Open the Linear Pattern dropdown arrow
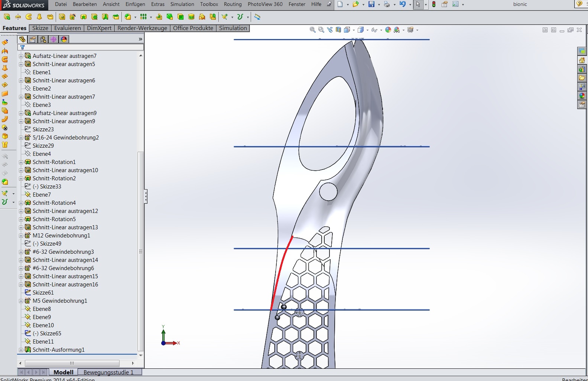 (151, 17)
